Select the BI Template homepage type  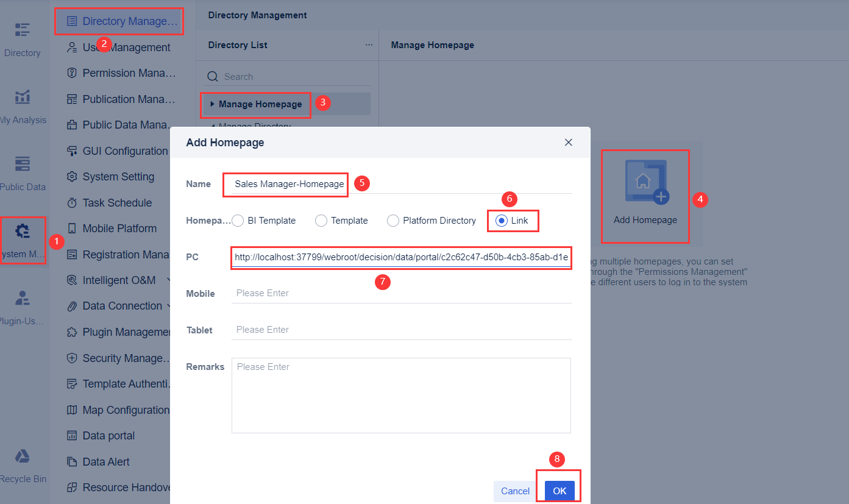pyautogui.click(x=265, y=221)
